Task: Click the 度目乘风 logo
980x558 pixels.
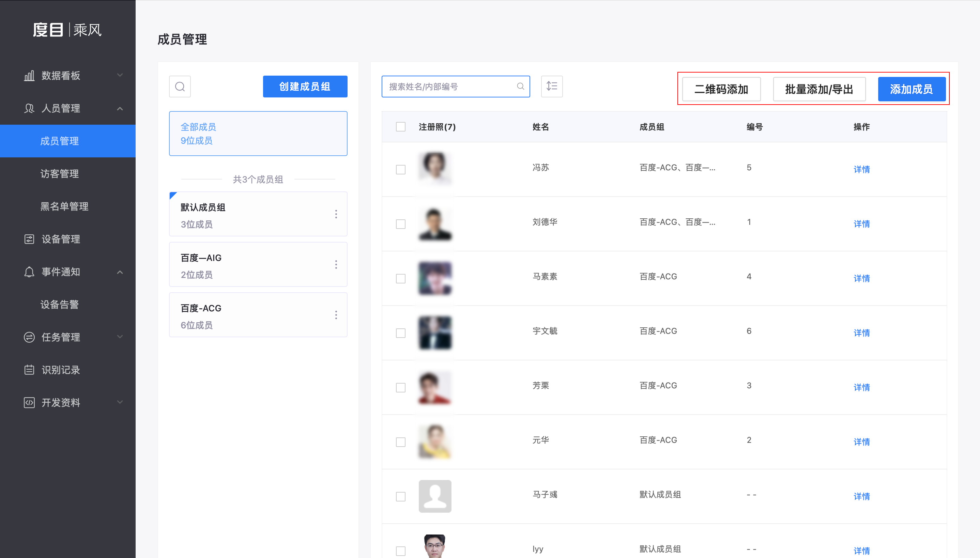Action: 67,30
